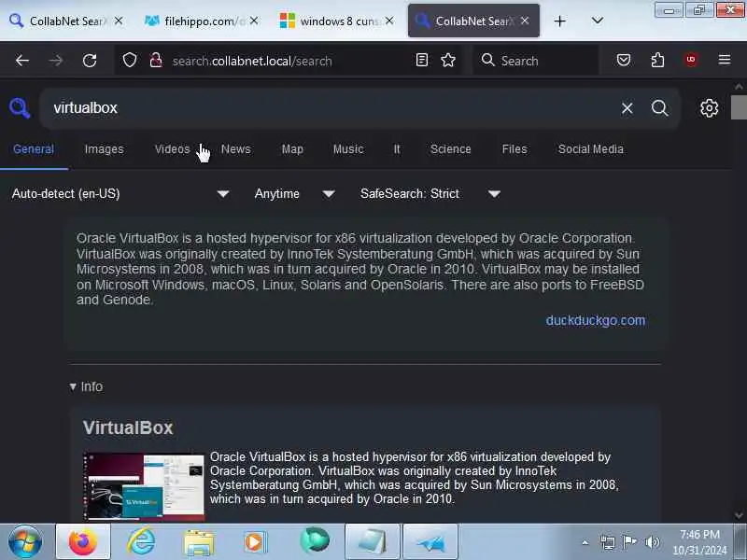The image size is (747, 560).
Task: Select the Music search category
Action: (x=348, y=149)
